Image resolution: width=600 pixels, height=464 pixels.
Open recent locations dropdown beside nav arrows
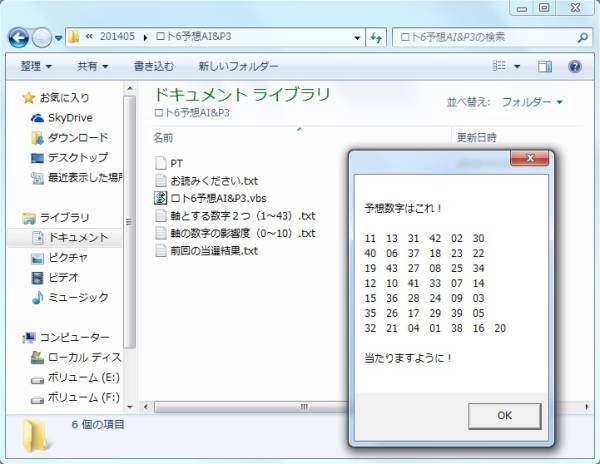59,38
